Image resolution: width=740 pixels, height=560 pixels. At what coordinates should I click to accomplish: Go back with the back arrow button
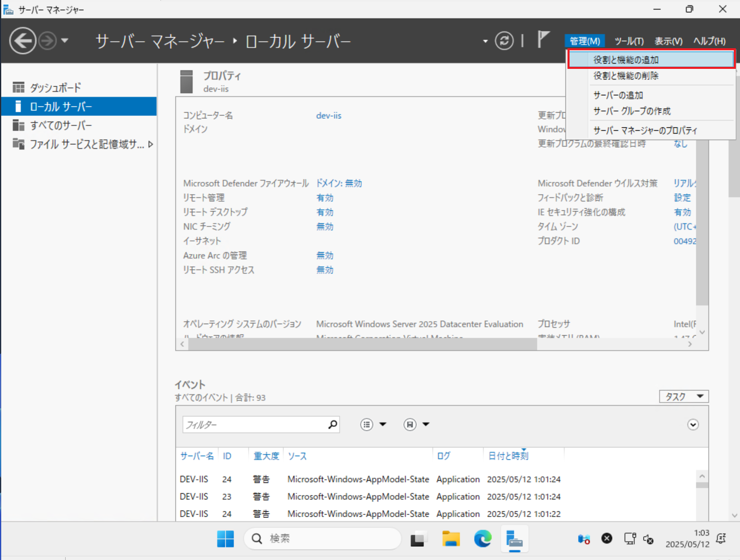tap(23, 41)
